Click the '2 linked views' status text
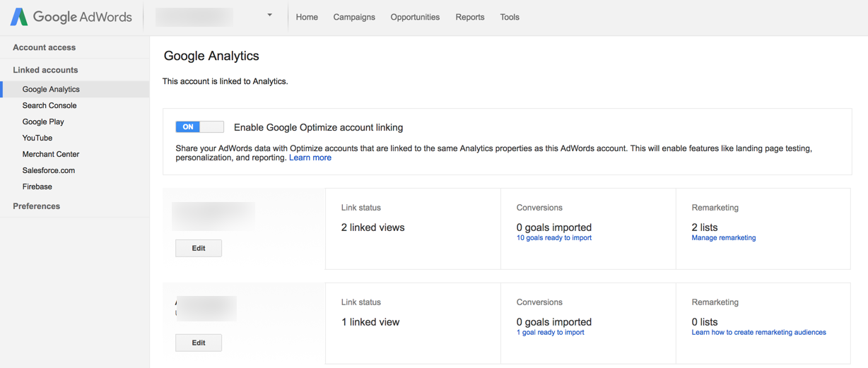Viewport: 868px width, 368px height. pos(373,227)
